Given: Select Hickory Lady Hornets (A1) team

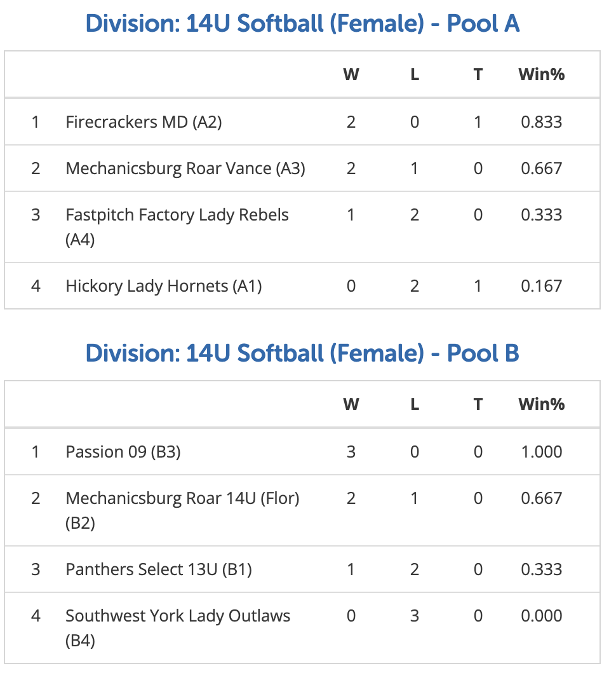Looking at the screenshot, I should 164,286.
